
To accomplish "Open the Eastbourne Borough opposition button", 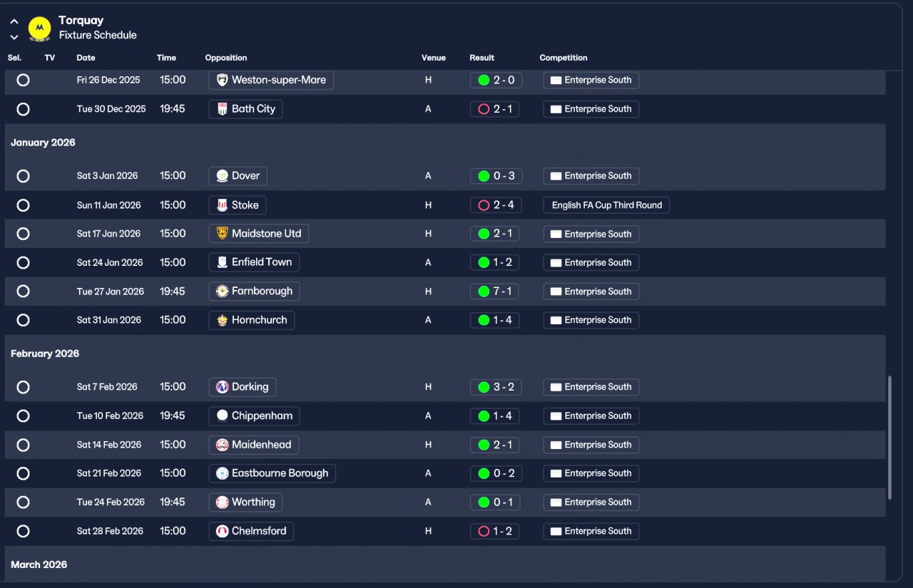I will pos(272,473).
